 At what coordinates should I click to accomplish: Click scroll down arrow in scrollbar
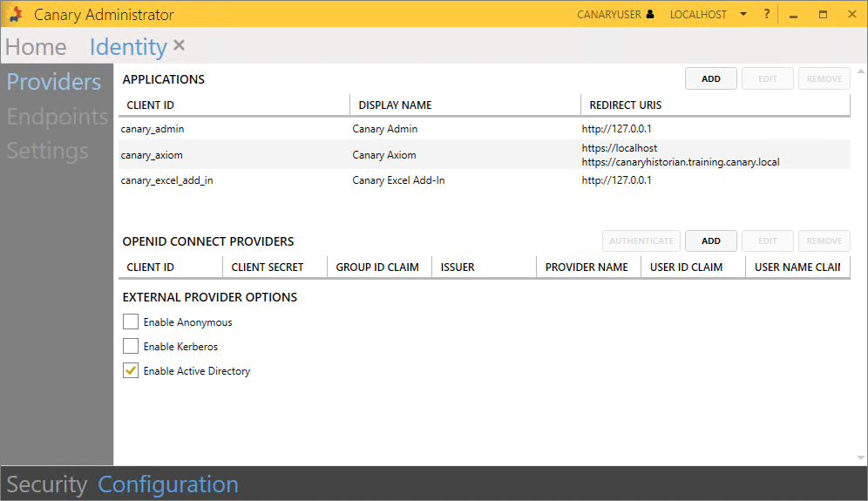tap(860, 458)
